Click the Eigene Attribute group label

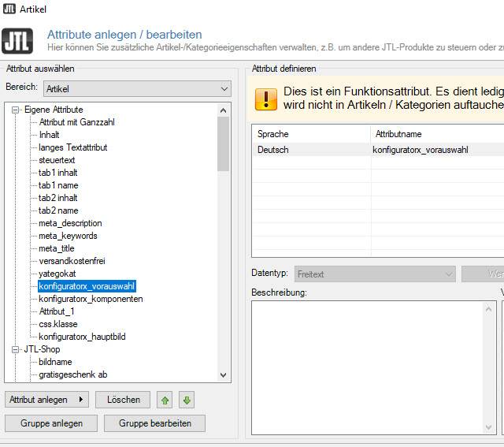tap(54, 110)
